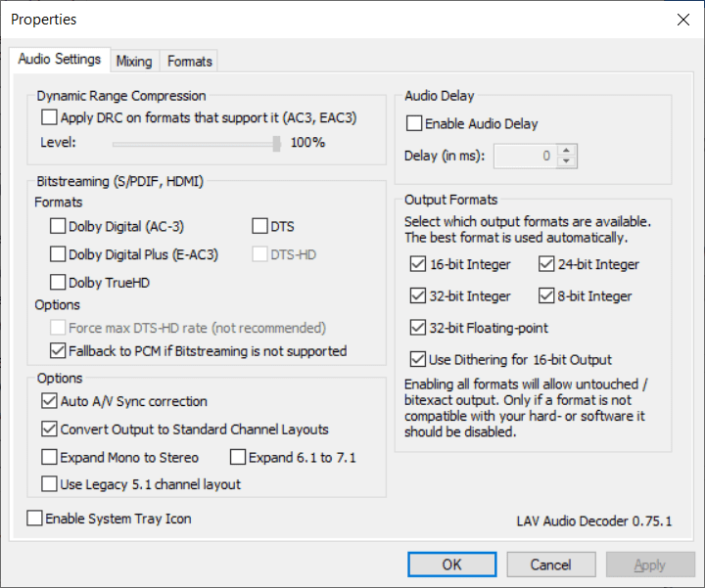Viewport: 705px width, 588px height.
Task: Click the delay spinner down arrow
Action: pyautogui.click(x=568, y=161)
